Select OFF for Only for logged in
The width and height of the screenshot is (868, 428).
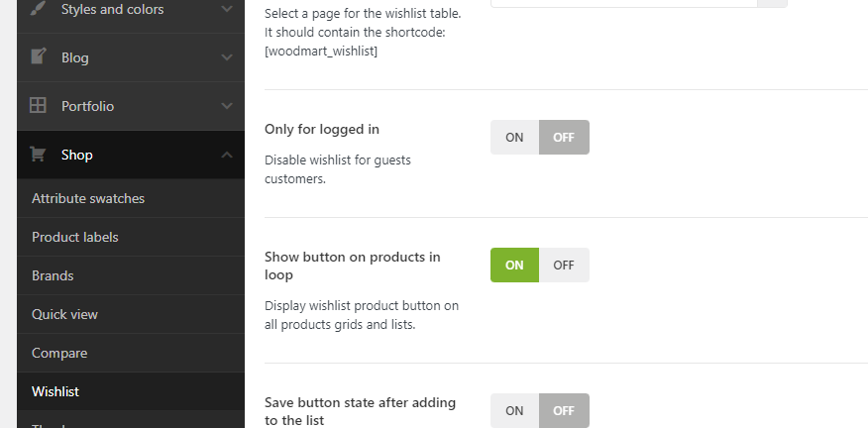[x=564, y=138]
